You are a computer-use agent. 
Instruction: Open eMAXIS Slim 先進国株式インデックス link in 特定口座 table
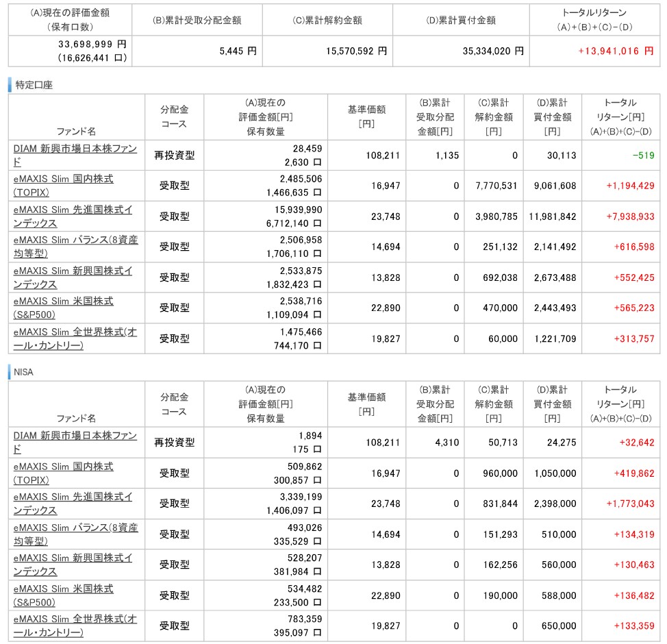pyautogui.click(x=73, y=216)
